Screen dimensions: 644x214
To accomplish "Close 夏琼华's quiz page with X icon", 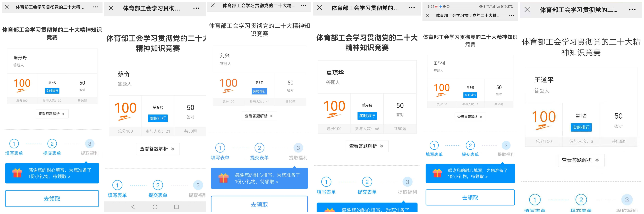I will 319,8.
